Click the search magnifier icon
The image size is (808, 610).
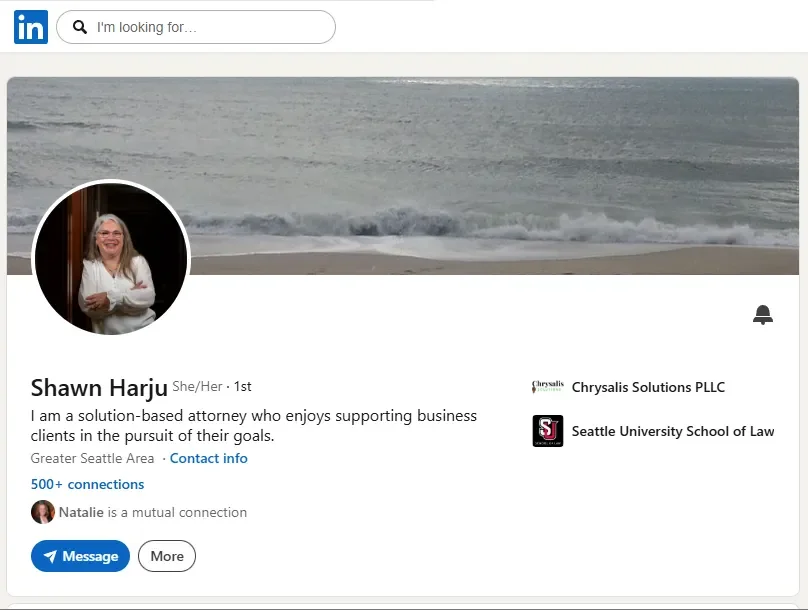pos(79,27)
